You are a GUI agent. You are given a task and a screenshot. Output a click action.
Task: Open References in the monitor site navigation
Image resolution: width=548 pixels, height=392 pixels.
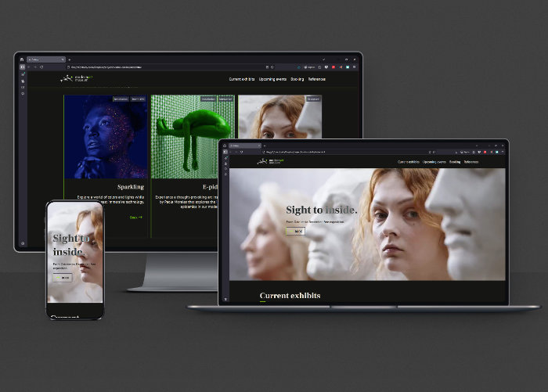316,79
